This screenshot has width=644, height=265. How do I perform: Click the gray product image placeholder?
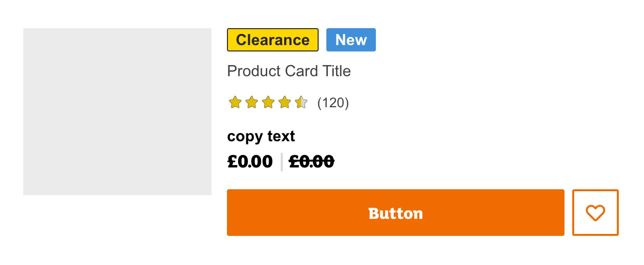[117, 112]
